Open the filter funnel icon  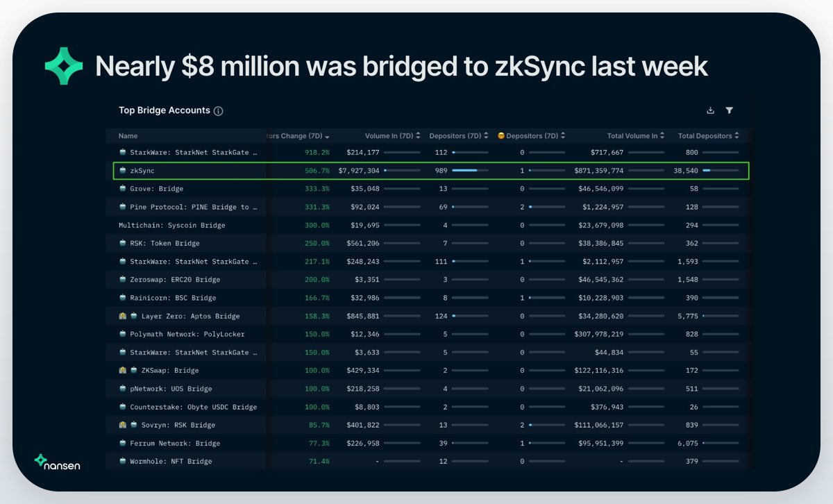pyautogui.click(x=730, y=110)
